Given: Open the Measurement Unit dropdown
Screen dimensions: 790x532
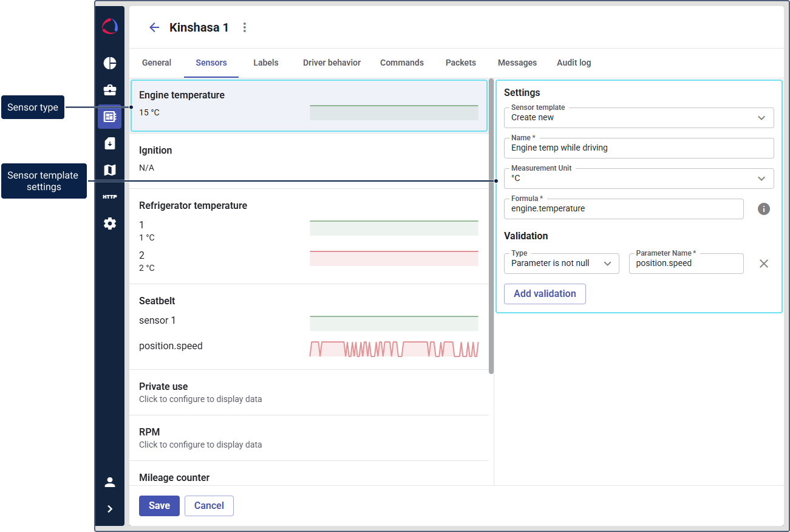Looking at the screenshot, I should click(639, 179).
